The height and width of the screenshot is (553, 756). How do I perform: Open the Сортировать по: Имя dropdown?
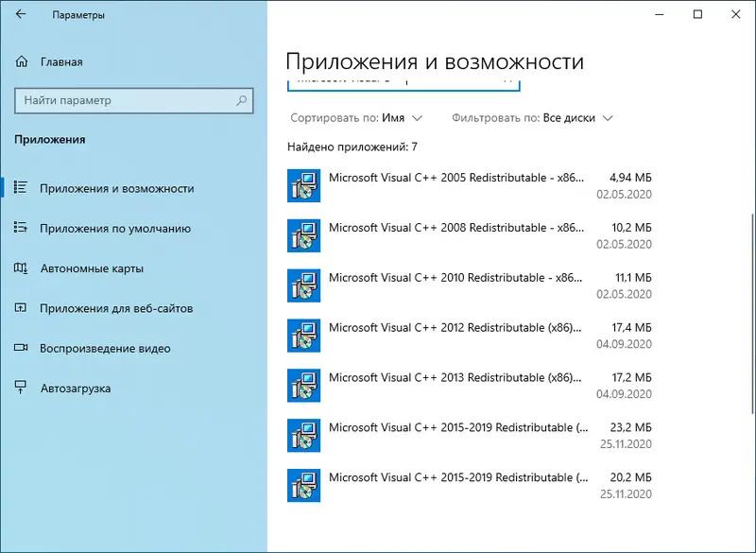coord(356,118)
